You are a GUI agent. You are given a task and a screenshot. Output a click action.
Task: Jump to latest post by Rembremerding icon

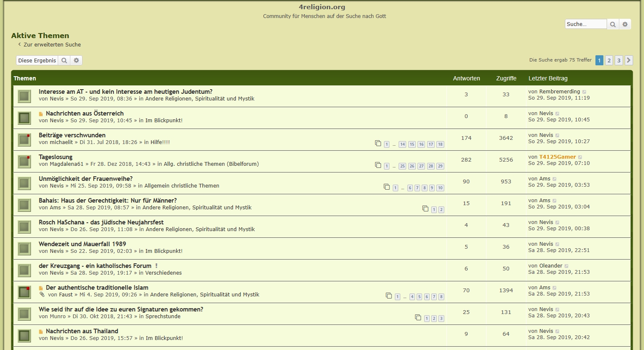tap(585, 92)
